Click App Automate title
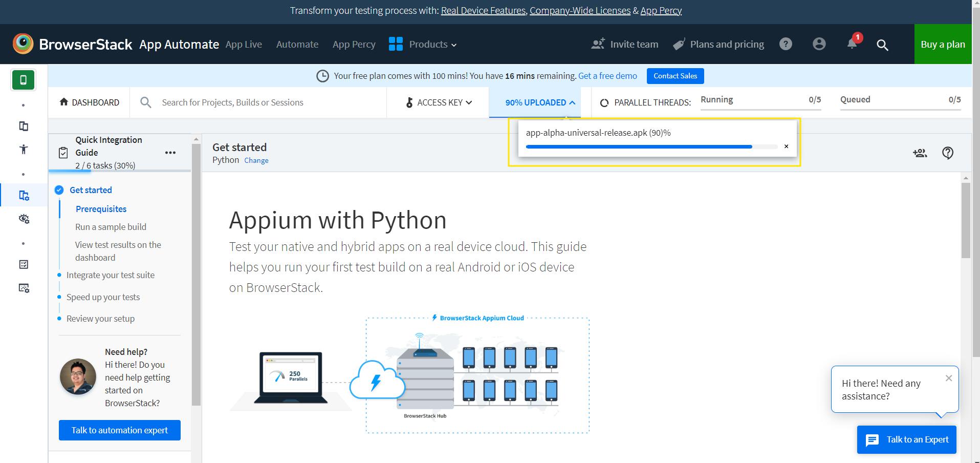Viewport: 980px width, 463px height. tap(179, 44)
